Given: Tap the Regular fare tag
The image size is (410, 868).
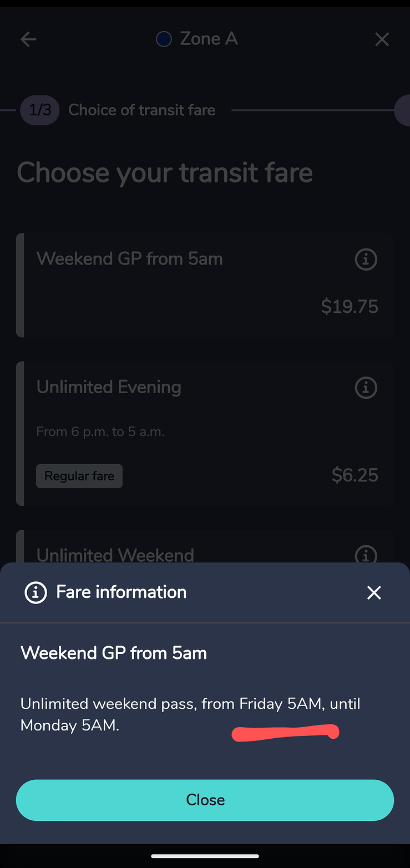Looking at the screenshot, I should click(x=79, y=476).
